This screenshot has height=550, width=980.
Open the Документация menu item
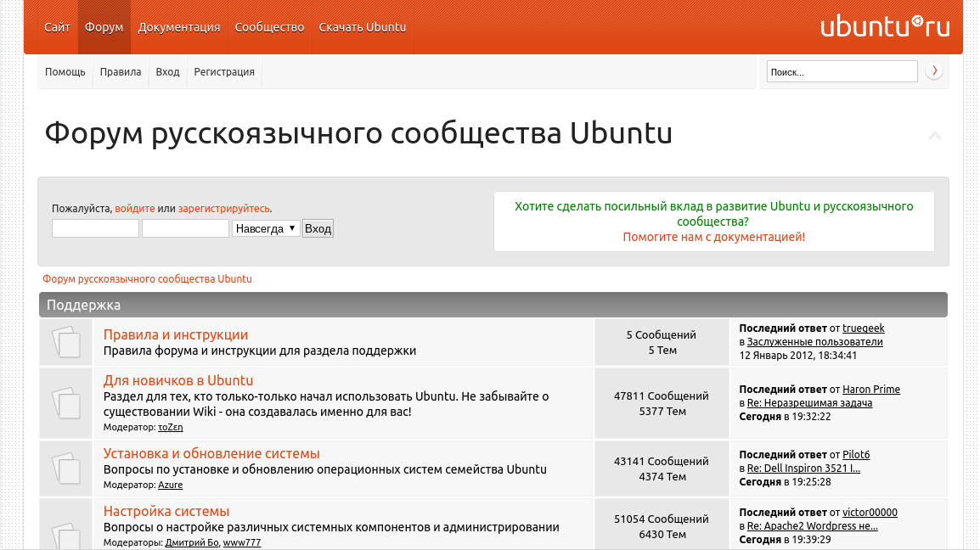[178, 27]
